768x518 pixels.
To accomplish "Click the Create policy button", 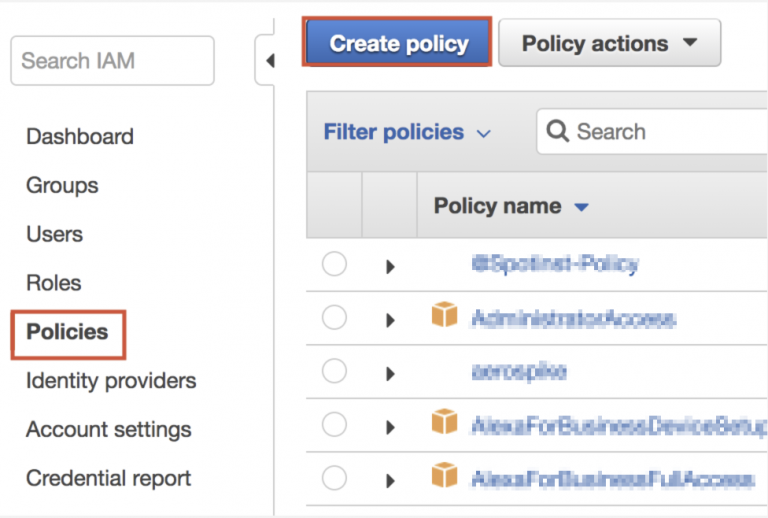I will click(x=399, y=44).
